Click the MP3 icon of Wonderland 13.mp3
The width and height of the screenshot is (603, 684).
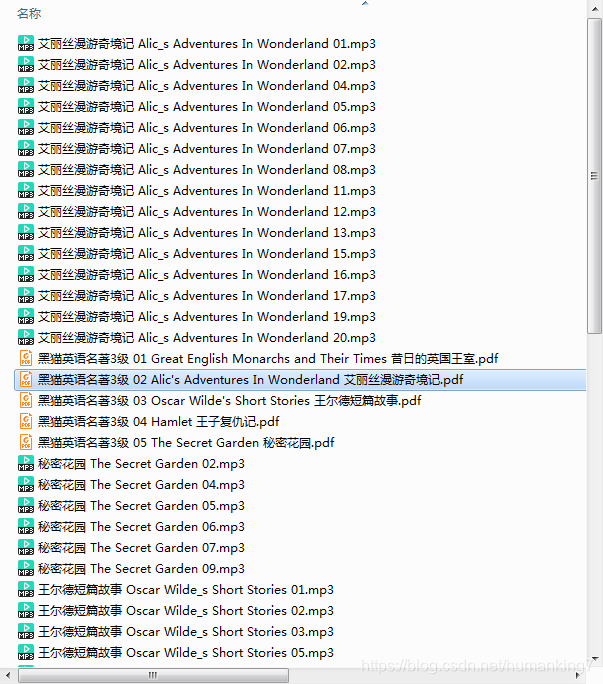click(26, 233)
